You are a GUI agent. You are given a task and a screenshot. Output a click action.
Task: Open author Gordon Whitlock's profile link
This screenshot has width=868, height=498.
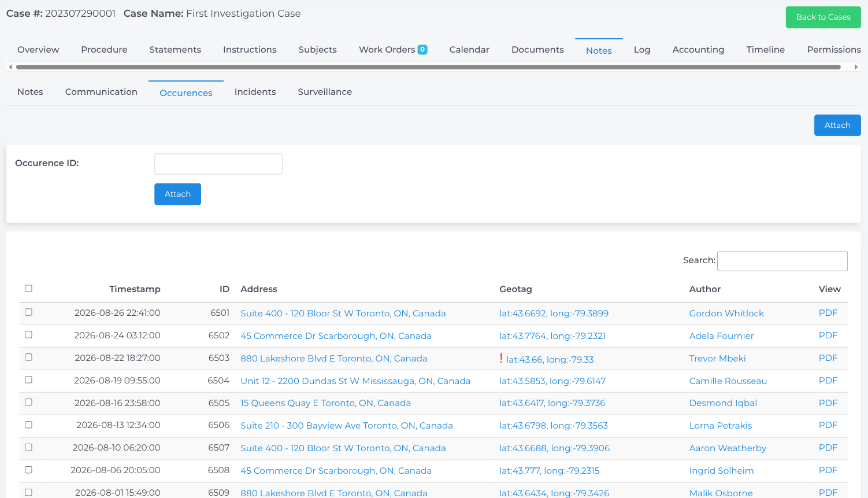pyautogui.click(x=726, y=313)
